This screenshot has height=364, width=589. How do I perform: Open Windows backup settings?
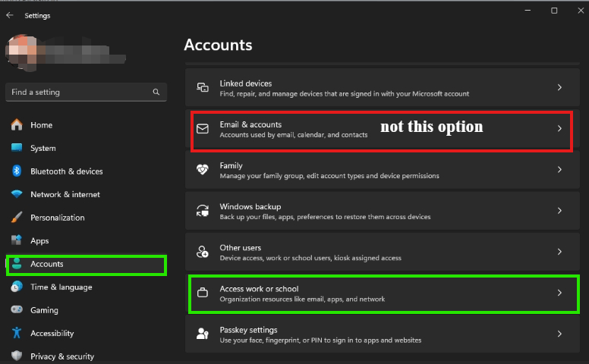(383, 211)
